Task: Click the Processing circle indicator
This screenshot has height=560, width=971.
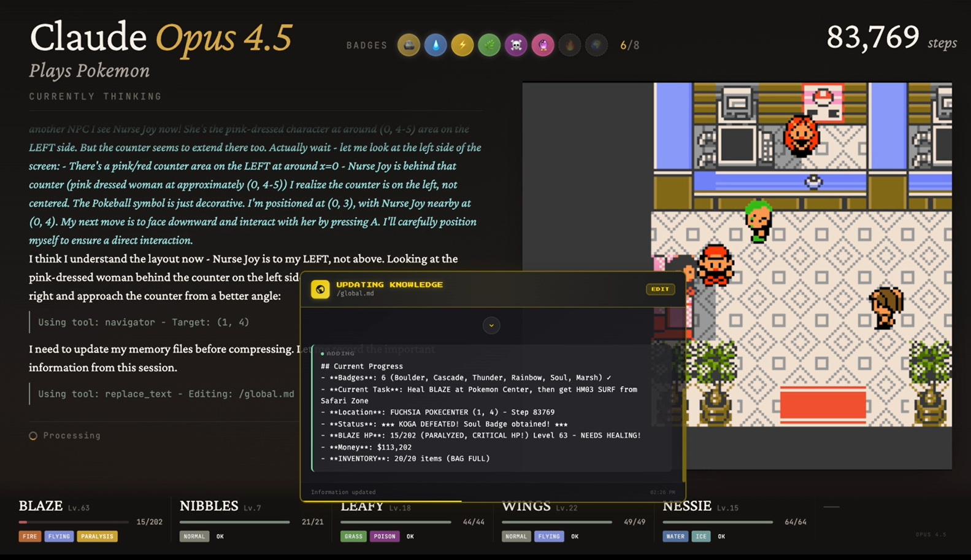Action: point(33,435)
